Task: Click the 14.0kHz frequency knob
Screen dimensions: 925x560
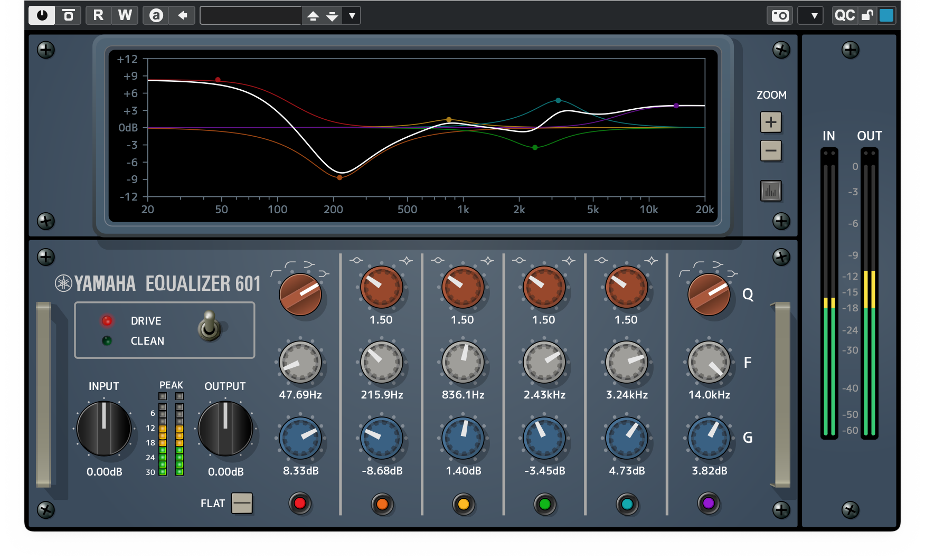Action: pos(709,362)
